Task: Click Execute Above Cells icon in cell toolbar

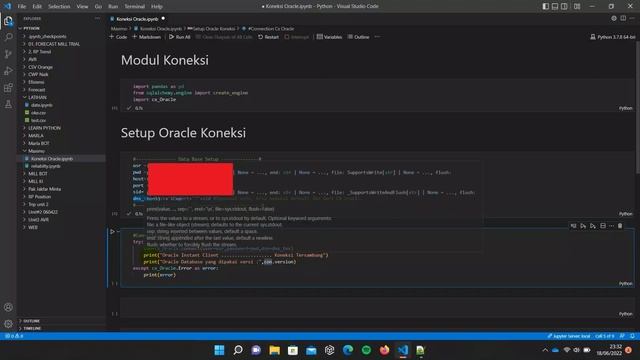Action: tap(583, 226)
